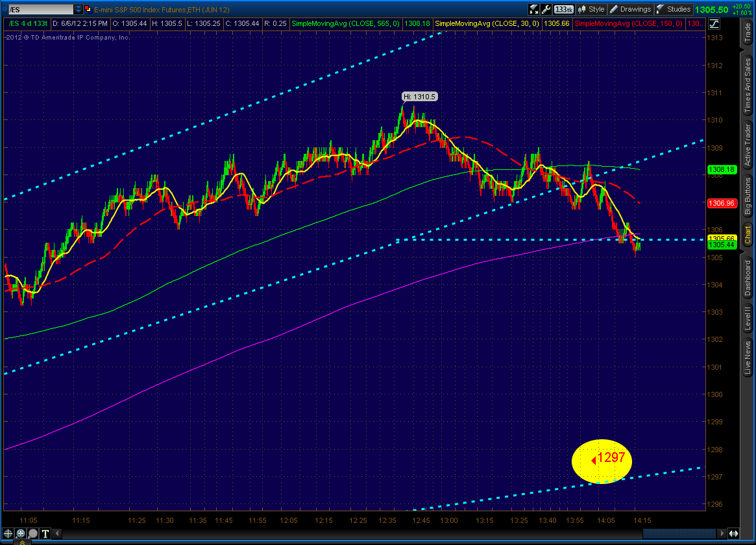Click the R: 0.25 range value
Viewport: 756px width, 545px height.
[275, 23]
